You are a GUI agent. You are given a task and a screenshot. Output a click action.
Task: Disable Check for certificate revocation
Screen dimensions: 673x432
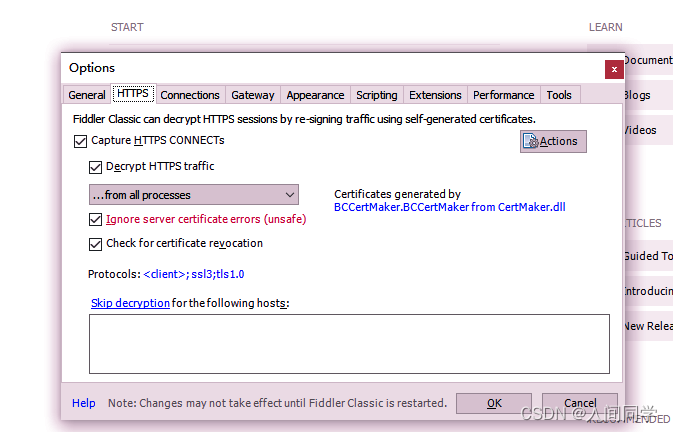(95, 244)
